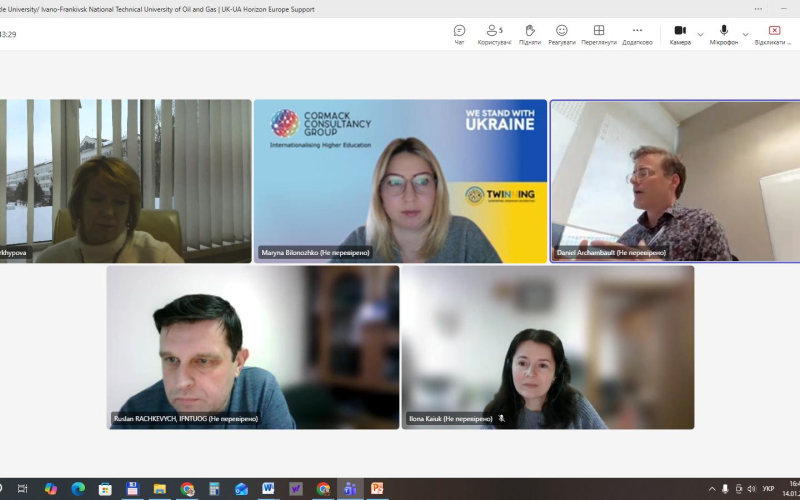
Task: Expand camera options dropdown arrow
Action: coord(700,34)
